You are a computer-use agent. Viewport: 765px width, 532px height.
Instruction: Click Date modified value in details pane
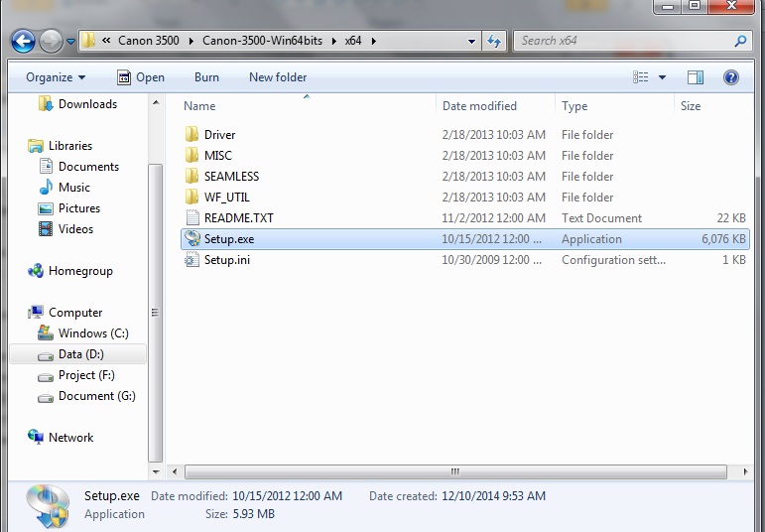click(287, 496)
